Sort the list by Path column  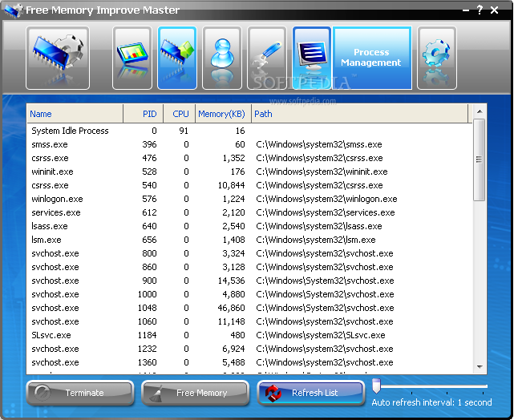pyautogui.click(x=359, y=114)
